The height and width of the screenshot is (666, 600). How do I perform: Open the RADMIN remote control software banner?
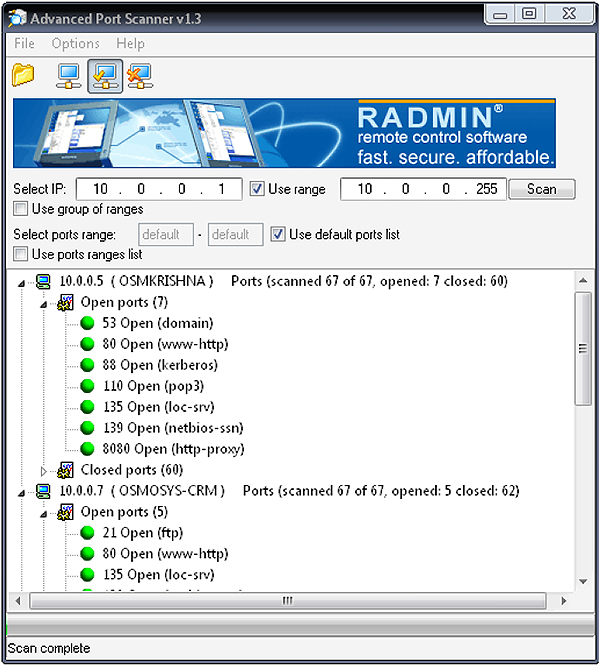point(284,133)
